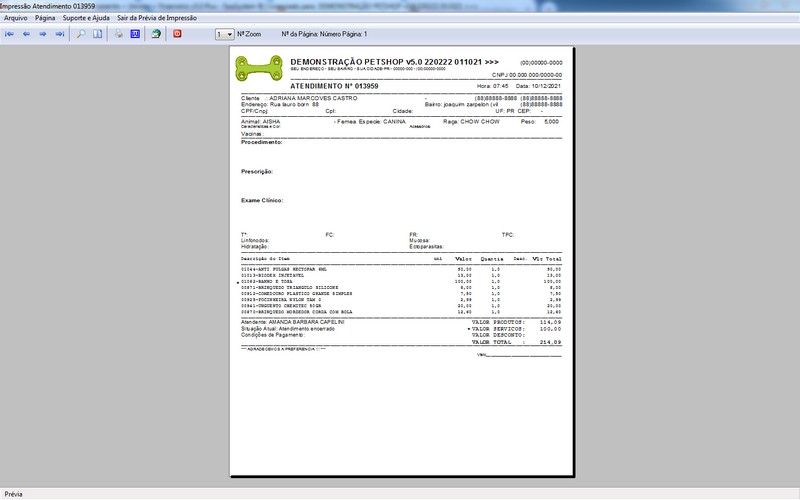This screenshot has height=500, width=800.
Task: Click the Raça: CHOW CHOW text
Action: [471, 122]
